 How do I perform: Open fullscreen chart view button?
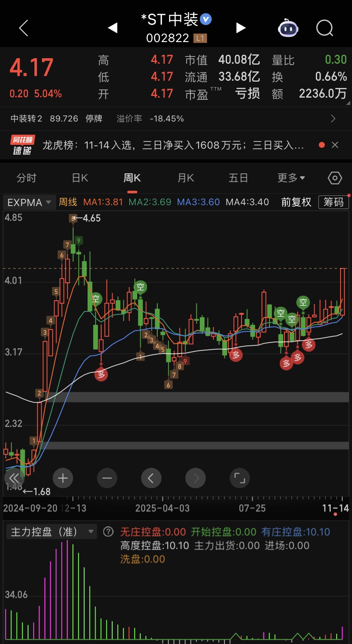[x=240, y=478]
